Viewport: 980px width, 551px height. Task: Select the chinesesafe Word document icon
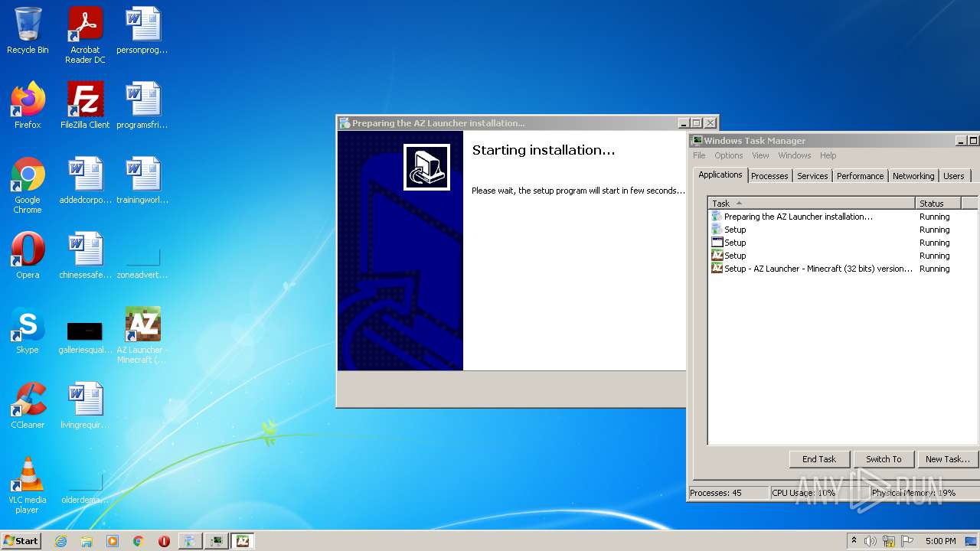(x=85, y=256)
